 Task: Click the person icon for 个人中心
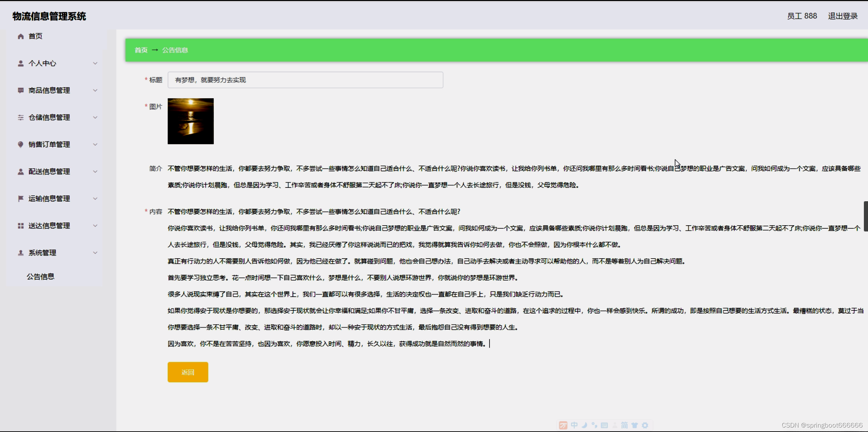(21, 64)
